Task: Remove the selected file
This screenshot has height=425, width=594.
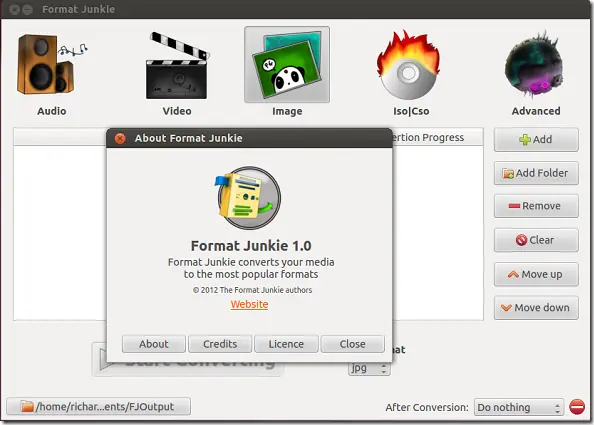Action: tap(536, 206)
